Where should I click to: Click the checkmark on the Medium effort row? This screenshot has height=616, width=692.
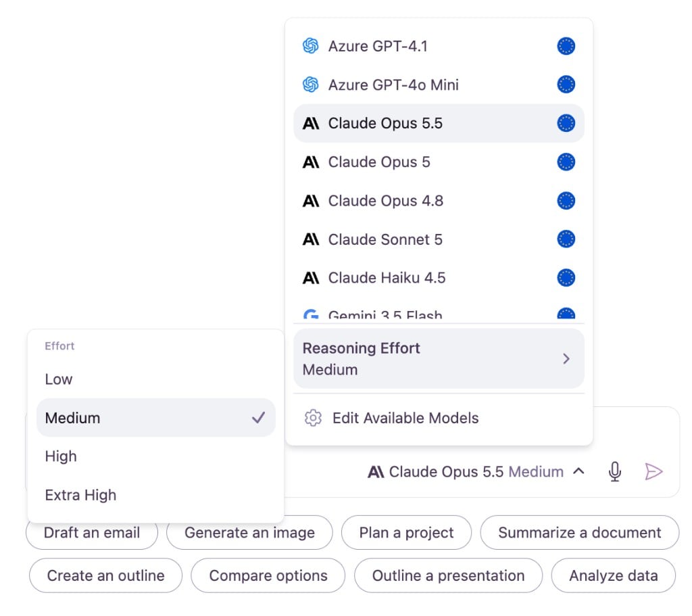(258, 418)
